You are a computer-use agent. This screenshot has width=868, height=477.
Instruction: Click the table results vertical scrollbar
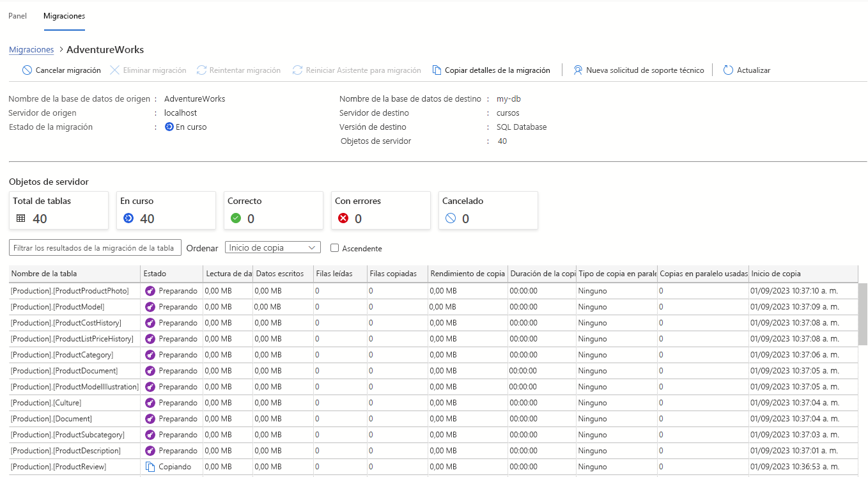(862, 315)
